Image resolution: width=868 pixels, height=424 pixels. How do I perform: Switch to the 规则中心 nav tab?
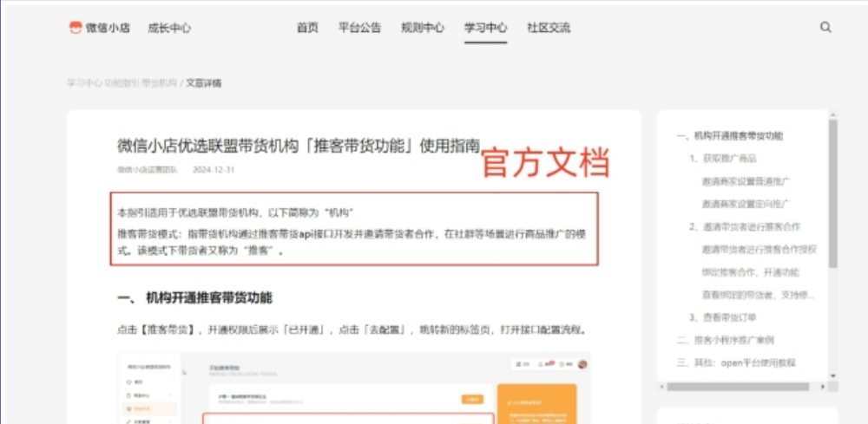coord(423,28)
